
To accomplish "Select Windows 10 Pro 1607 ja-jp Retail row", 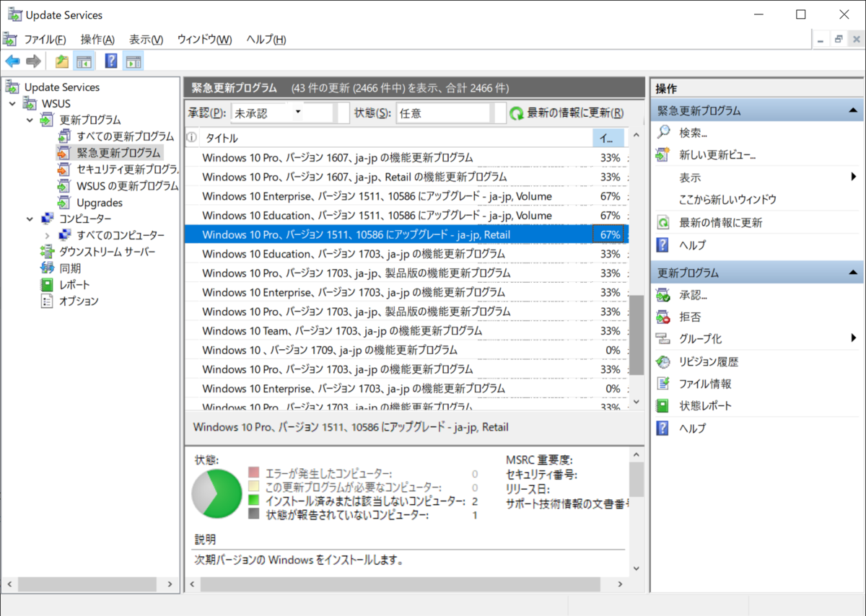I will pyautogui.click(x=407, y=177).
